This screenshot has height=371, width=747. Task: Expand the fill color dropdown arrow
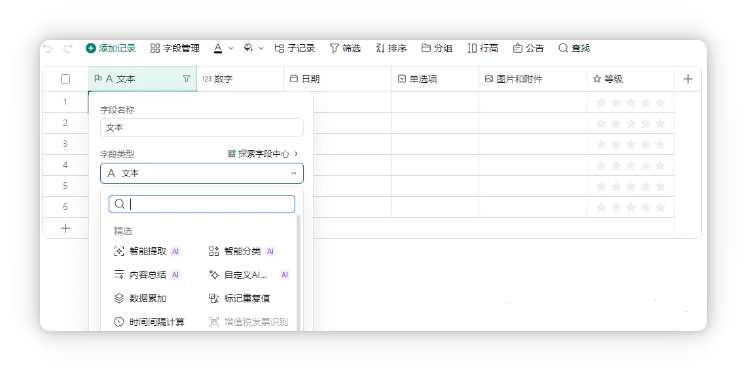pyautogui.click(x=261, y=49)
